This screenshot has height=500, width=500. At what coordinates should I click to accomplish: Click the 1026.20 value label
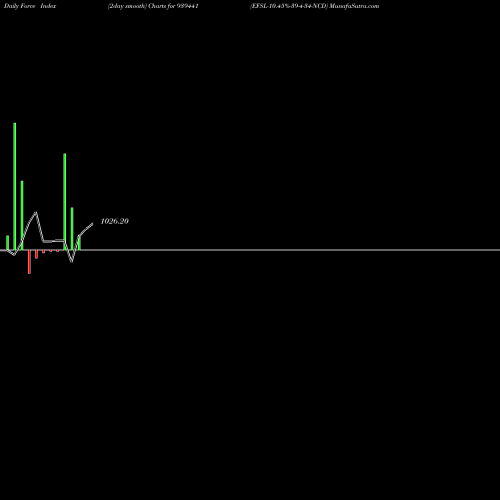coord(115,221)
